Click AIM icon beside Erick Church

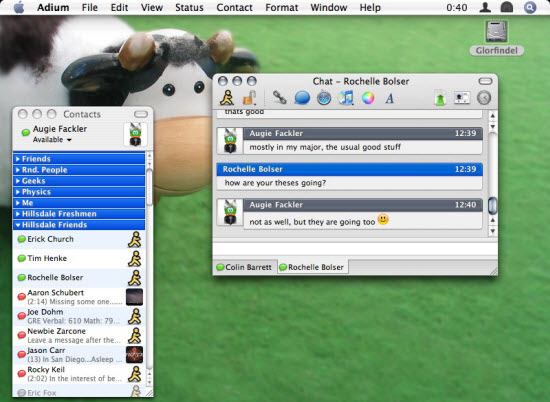click(x=134, y=239)
